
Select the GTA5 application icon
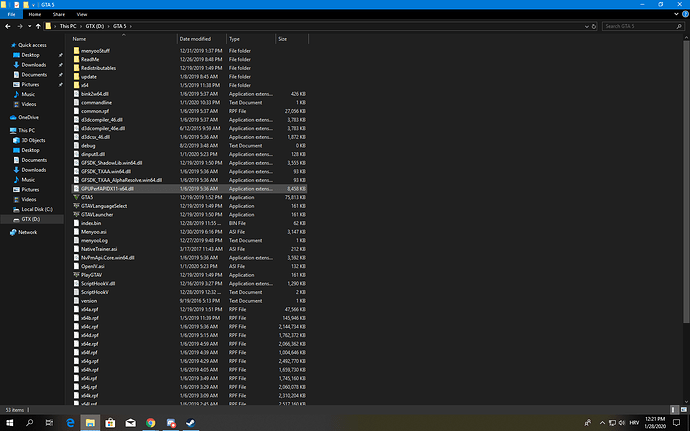pos(77,197)
